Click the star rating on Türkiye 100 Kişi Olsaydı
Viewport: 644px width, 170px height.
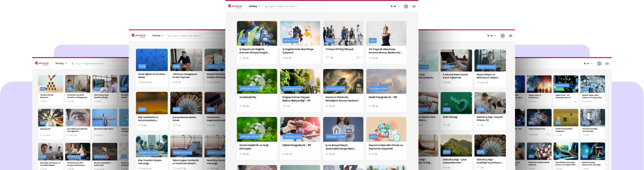(358, 57)
